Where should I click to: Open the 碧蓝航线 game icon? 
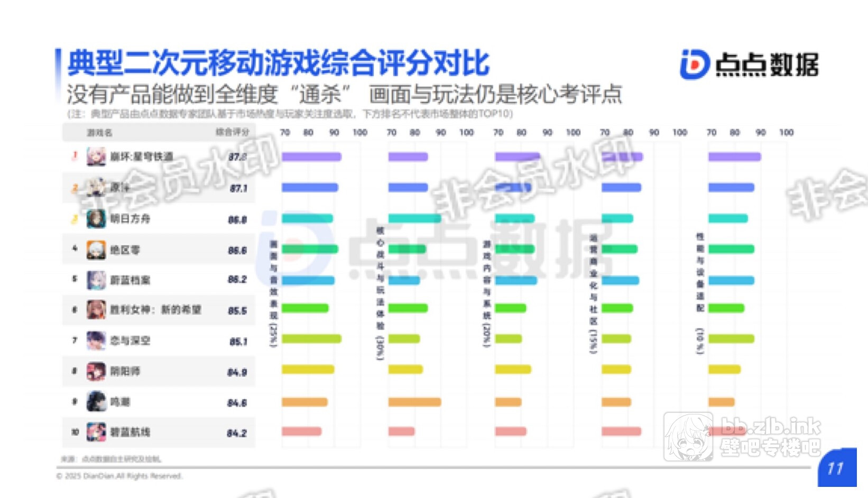click(x=96, y=432)
